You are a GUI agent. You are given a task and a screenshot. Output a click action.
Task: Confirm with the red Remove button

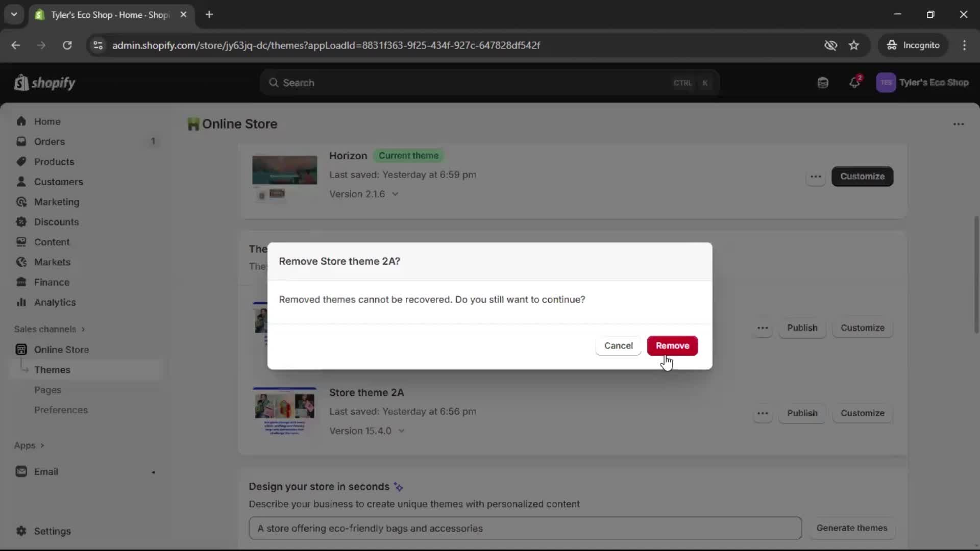pos(672,346)
